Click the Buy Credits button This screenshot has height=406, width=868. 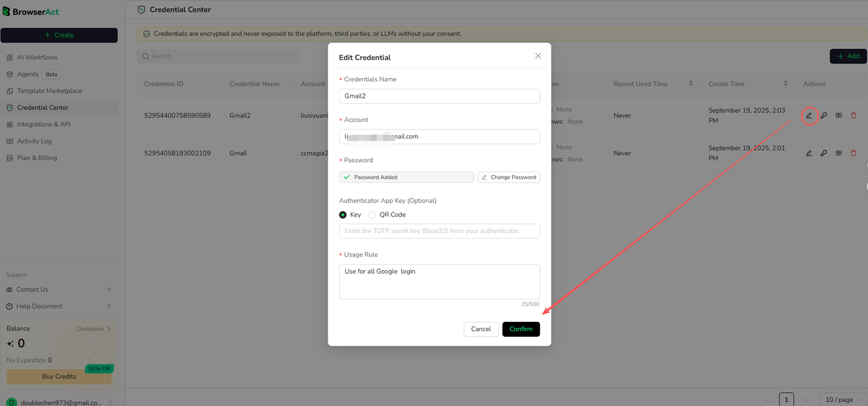[60, 376]
